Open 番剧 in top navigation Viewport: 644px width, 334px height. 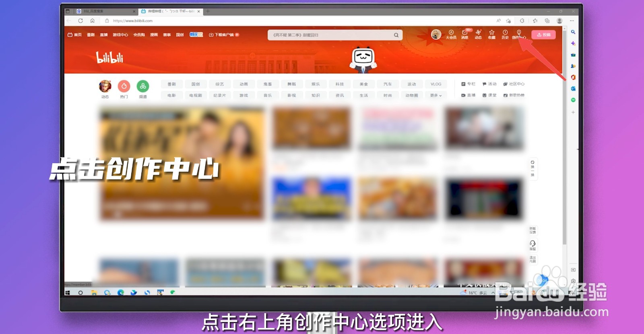point(91,35)
